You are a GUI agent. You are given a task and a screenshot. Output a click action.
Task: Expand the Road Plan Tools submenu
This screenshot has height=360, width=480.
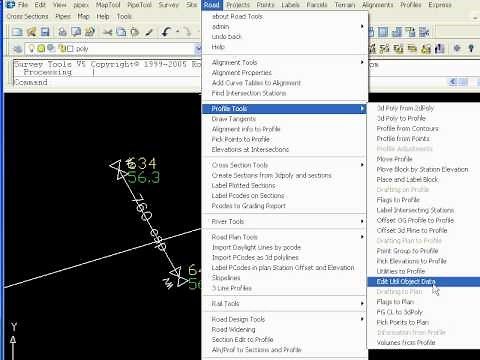[362, 237]
